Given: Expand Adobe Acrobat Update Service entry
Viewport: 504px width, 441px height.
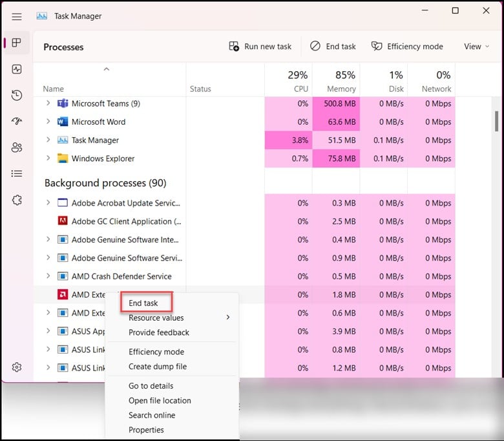Looking at the screenshot, I should (x=48, y=203).
